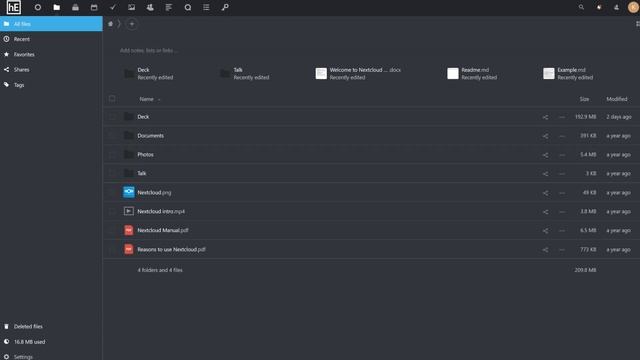The width and height of the screenshot is (640, 360).
Task: Open unified search magnifier icon
Action: tap(581, 7)
